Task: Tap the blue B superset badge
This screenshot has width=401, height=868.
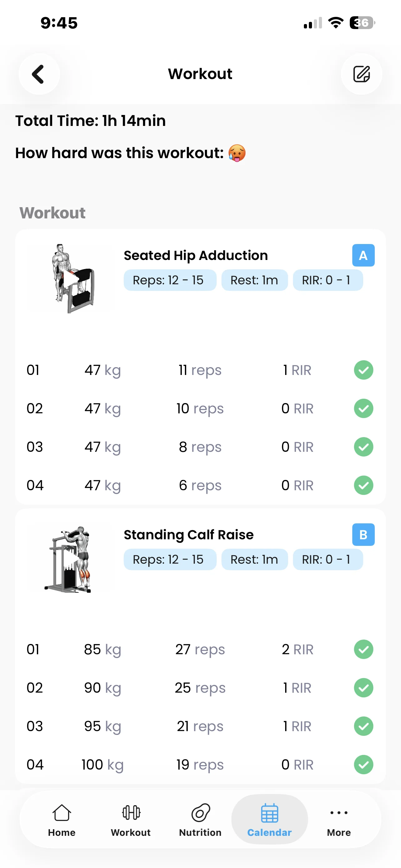Action: [x=363, y=534]
